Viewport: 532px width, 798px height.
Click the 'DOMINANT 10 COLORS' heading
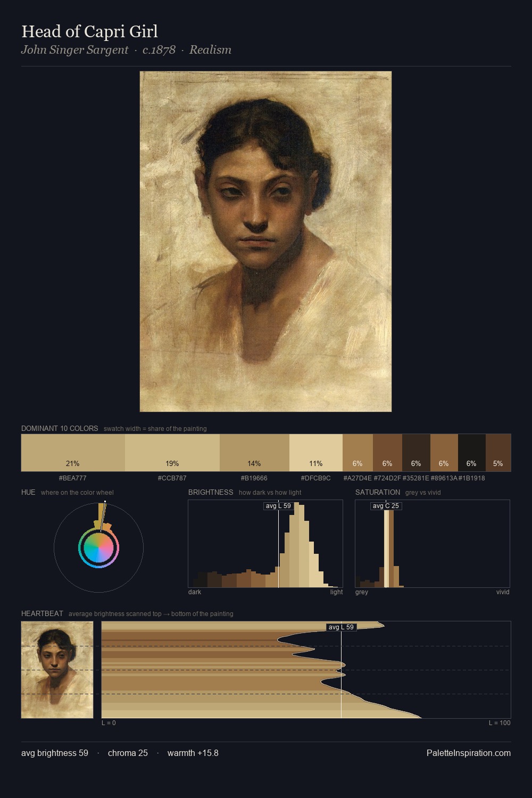click(60, 428)
